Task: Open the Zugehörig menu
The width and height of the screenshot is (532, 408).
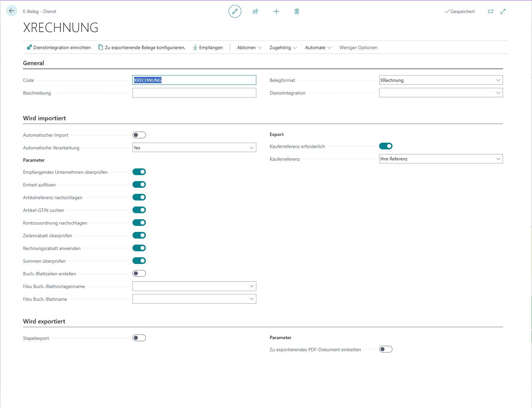Action: pyautogui.click(x=283, y=47)
